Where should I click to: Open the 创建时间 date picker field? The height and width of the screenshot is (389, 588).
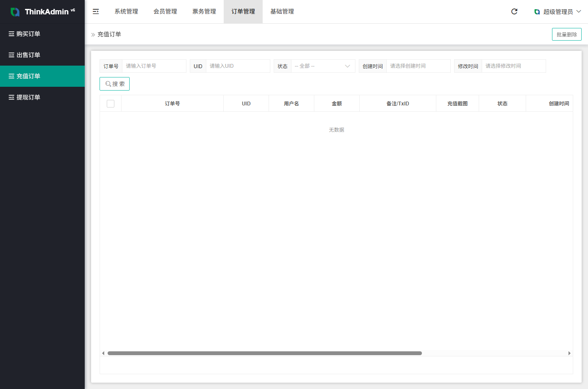pyautogui.click(x=419, y=66)
